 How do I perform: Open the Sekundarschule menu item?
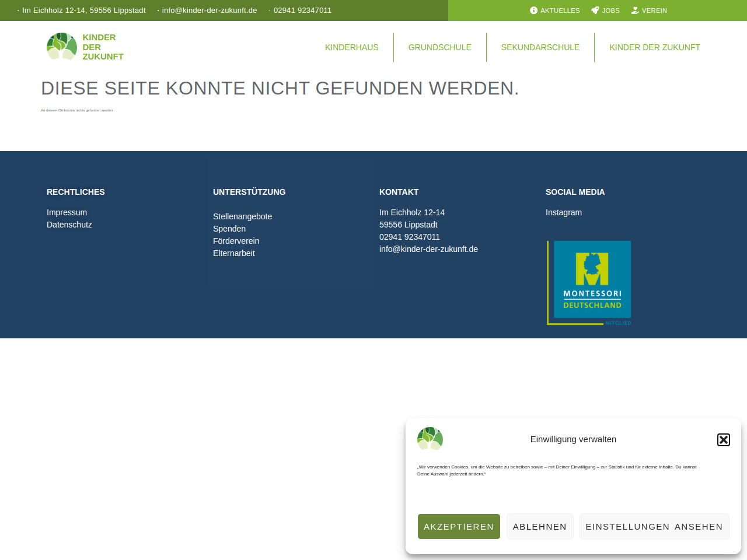540,47
